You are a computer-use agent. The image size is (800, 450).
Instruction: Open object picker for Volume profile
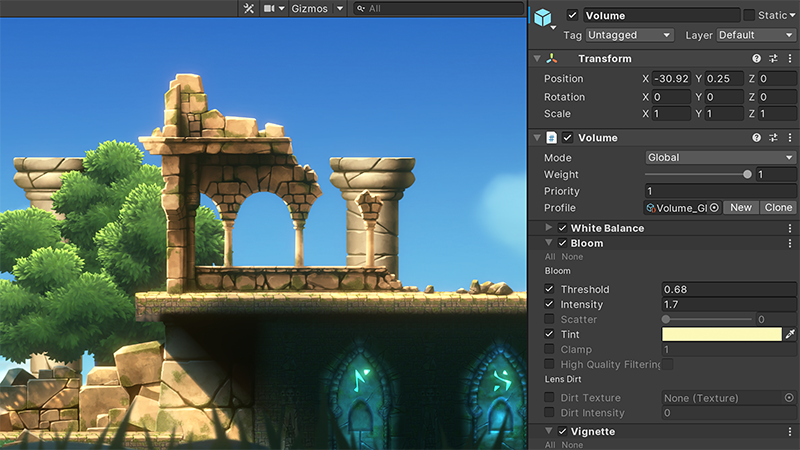coord(714,208)
